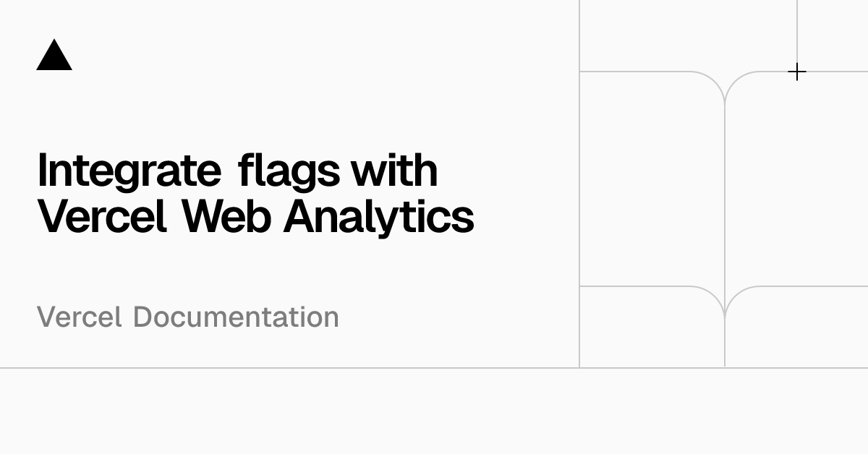Viewport: 868px width, 454px height.
Task: Click gray "Vercel" in the subtitle
Action: (x=80, y=317)
